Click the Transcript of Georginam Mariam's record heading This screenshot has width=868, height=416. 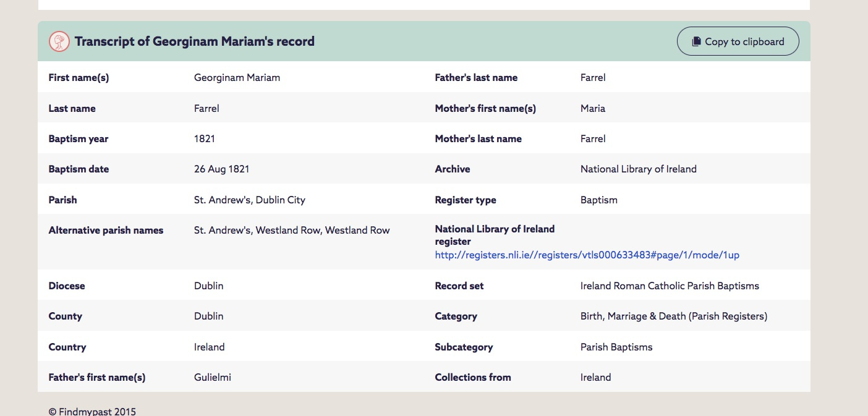click(194, 41)
